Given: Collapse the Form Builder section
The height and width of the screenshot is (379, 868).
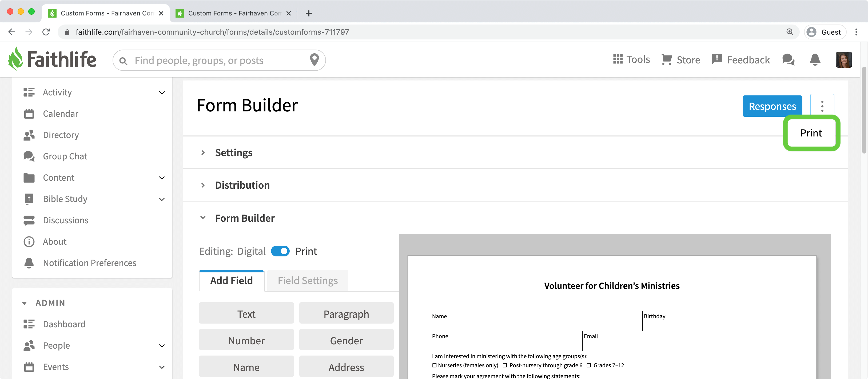Looking at the screenshot, I should point(203,218).
